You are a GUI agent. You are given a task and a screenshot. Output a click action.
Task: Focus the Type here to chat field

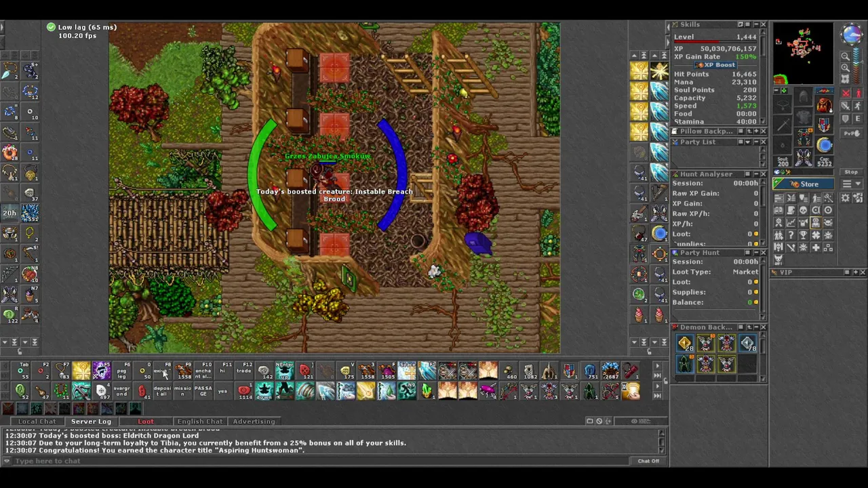[322, 461]
